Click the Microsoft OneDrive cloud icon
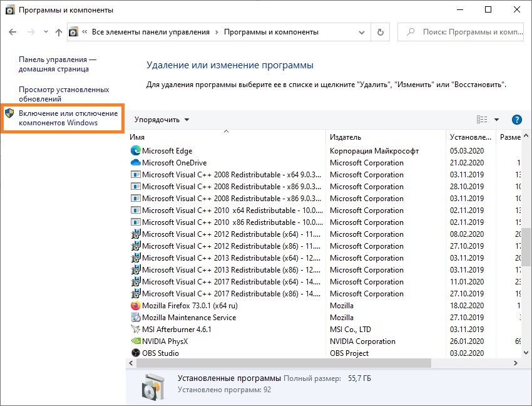This screenshot has width=532, height=406. [136, 163]
